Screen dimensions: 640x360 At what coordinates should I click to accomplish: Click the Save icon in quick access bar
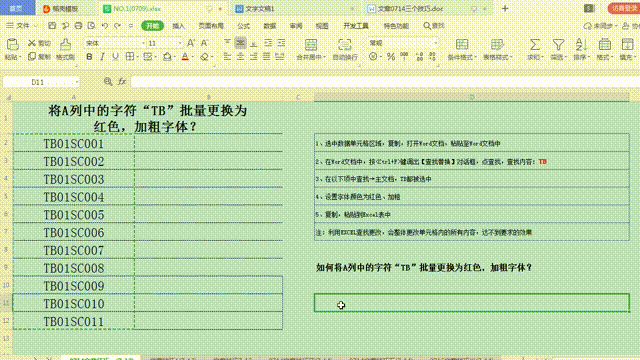coord(52,26)
